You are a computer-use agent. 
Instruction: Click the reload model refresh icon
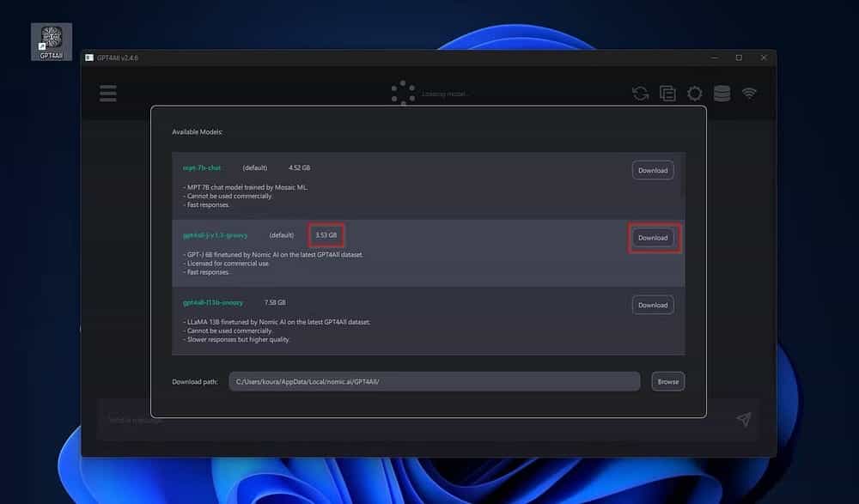[640, 94]
